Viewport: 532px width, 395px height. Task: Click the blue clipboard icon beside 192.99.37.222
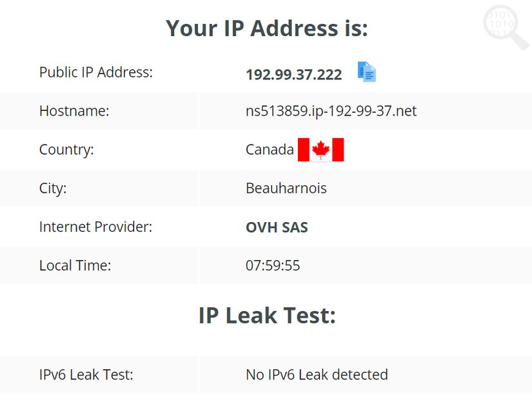point(366,72)
